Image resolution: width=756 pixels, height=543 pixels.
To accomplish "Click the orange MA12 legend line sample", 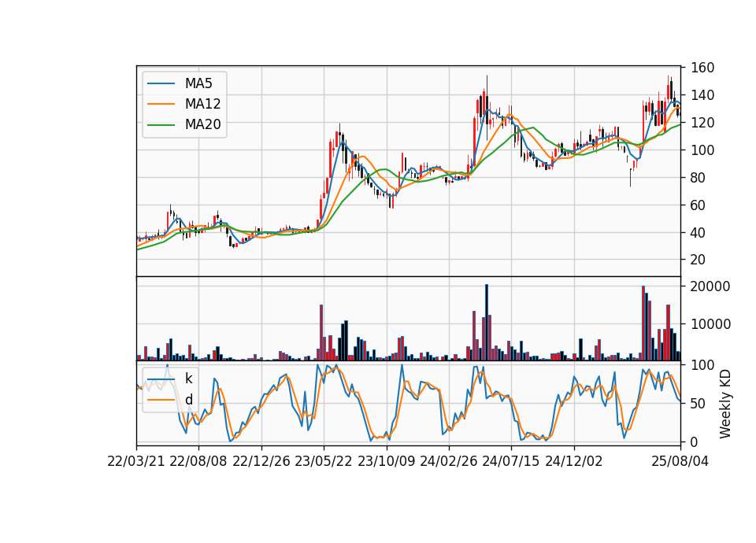I will 161,104.
